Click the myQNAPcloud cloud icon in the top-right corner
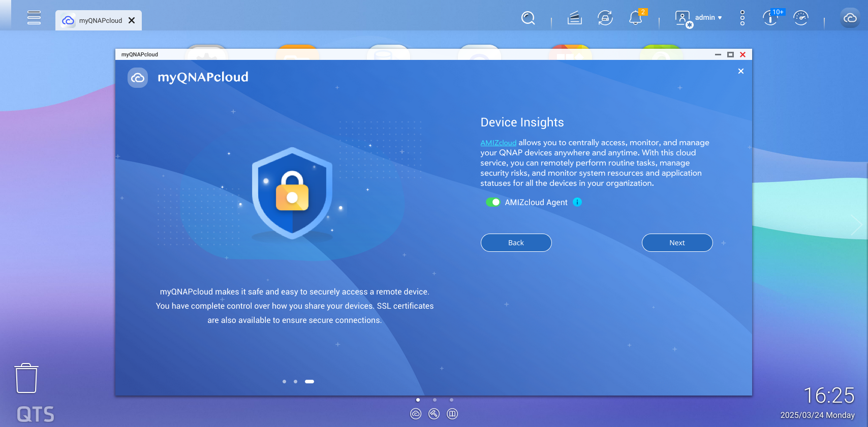This screenshot has height=427, width=868. click(850, 18)
